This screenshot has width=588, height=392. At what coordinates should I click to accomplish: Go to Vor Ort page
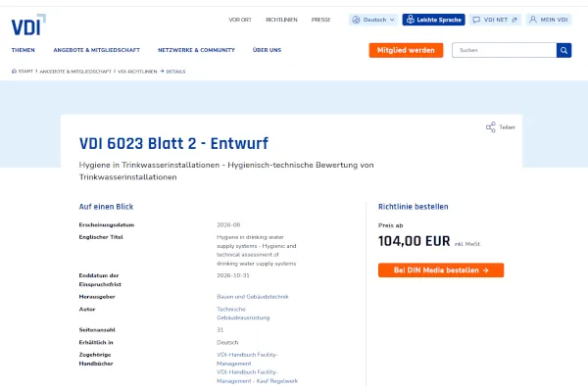click(240, 20)
